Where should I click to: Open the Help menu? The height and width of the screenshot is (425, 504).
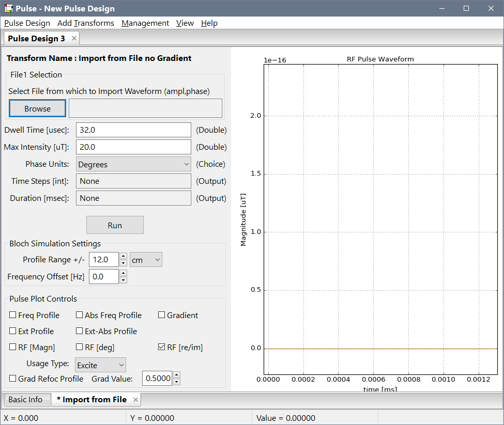coord(209,23)
